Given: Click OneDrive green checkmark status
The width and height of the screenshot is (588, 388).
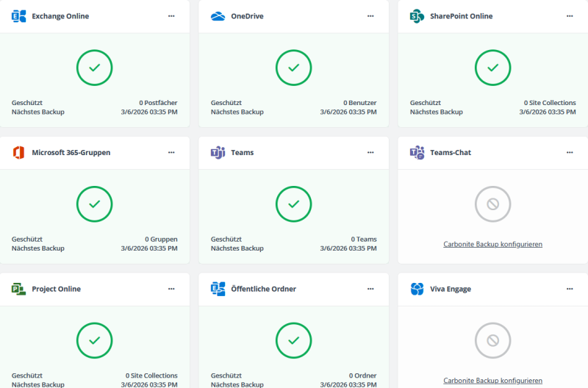Looking at the screenshot, I should point(293,68).
